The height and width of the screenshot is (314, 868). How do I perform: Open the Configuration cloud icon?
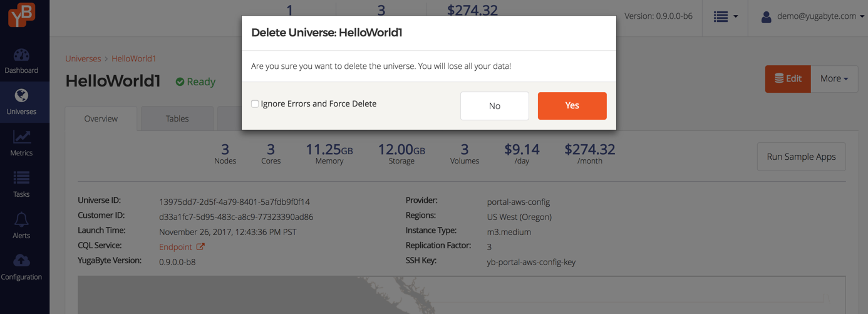[21, 260]
